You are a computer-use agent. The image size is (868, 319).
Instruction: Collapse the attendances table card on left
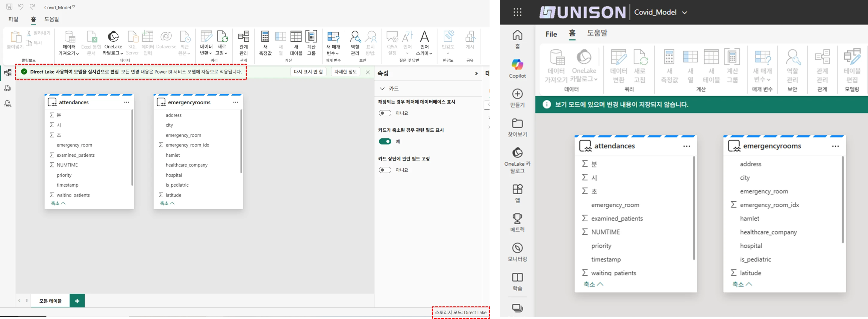pyautogui.click(x=58, y=203)
